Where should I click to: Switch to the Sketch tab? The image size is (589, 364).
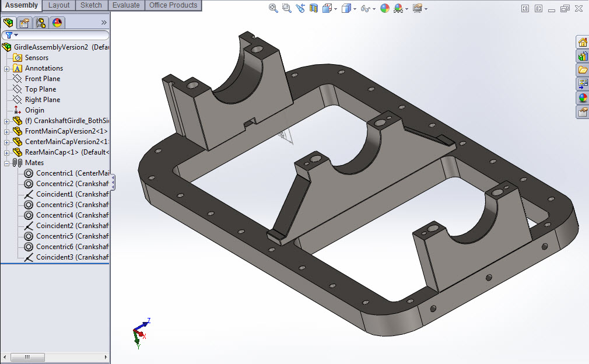point(91,5)
